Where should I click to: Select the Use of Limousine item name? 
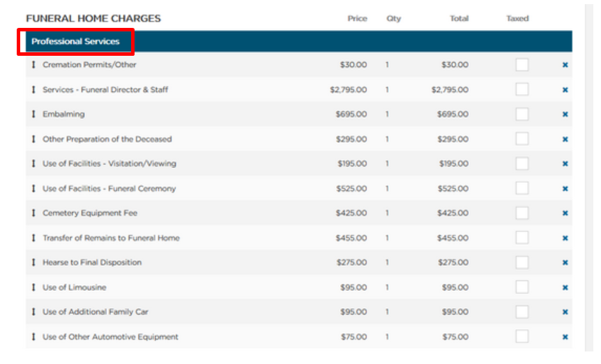tap(75, 287)
